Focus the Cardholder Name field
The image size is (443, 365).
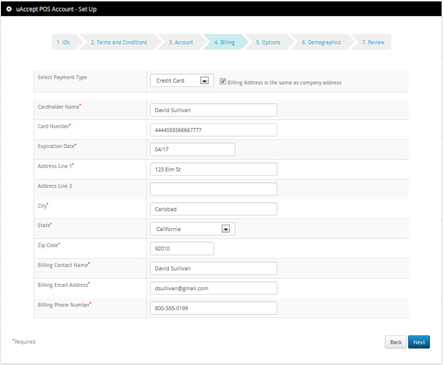point(214,110)
